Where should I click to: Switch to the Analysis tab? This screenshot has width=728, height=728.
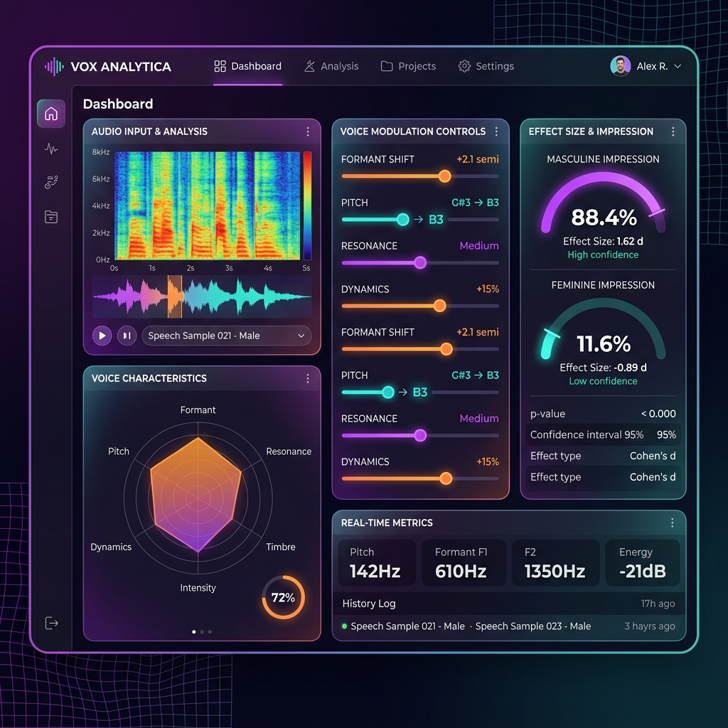point(331,66)
